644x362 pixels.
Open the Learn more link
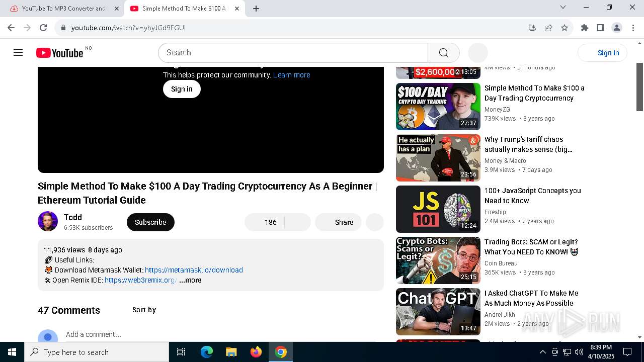[291, 75]
